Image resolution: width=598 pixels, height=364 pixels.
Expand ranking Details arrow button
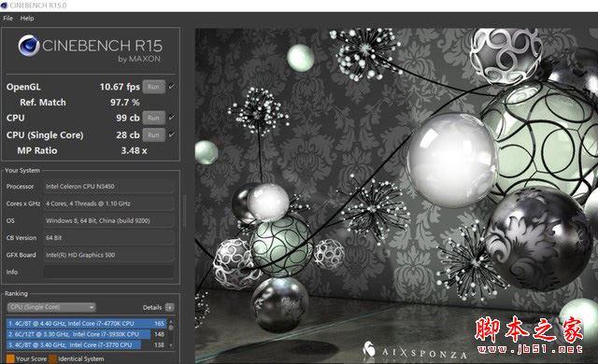point(170,307)
